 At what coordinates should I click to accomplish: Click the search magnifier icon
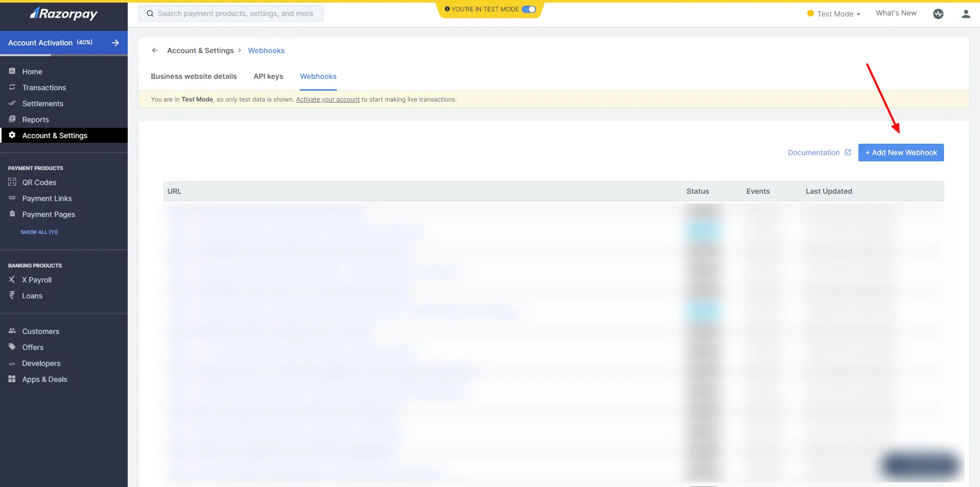pos(150,13)
